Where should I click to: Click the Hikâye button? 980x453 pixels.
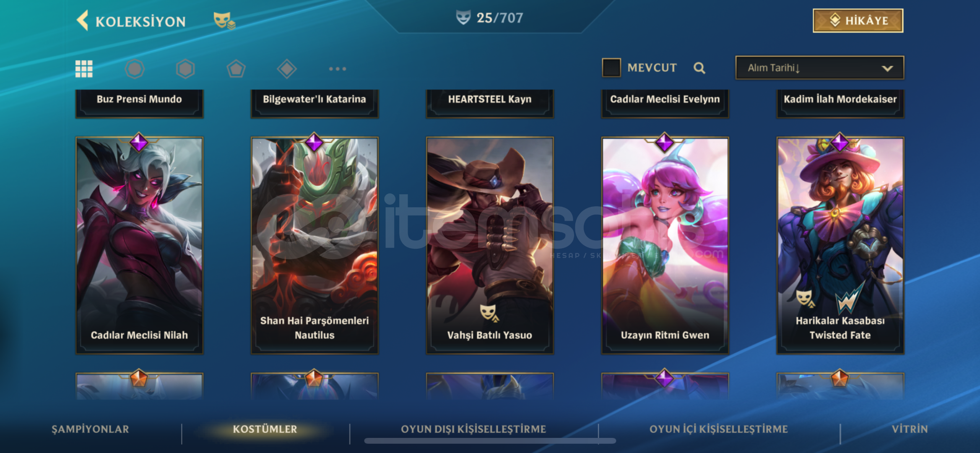[x=858, y=21]
